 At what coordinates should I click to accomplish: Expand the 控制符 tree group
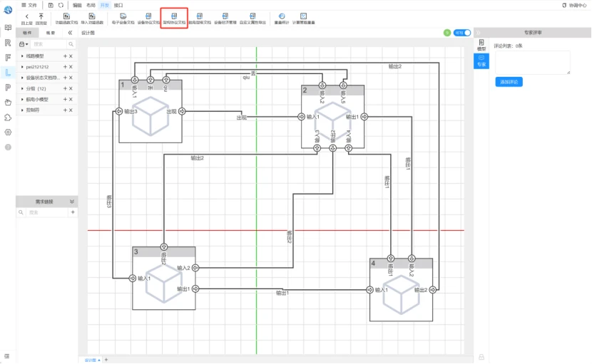pos(22,110)
